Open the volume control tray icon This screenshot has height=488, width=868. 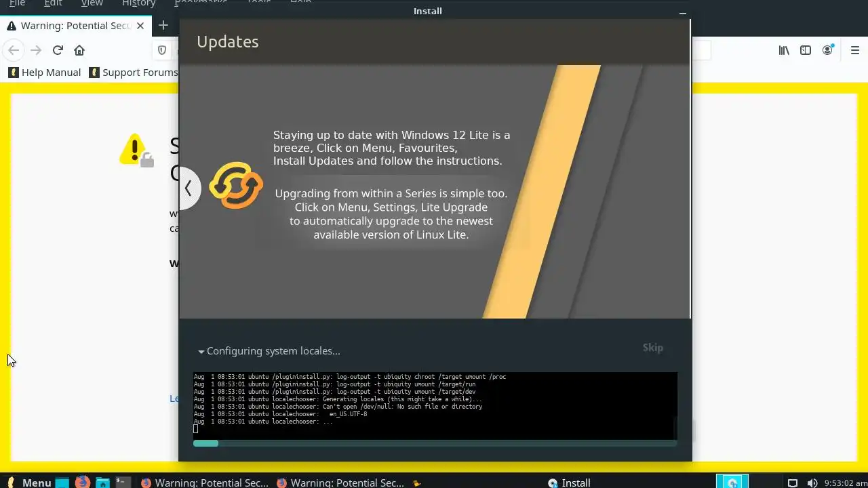(812, 483)
